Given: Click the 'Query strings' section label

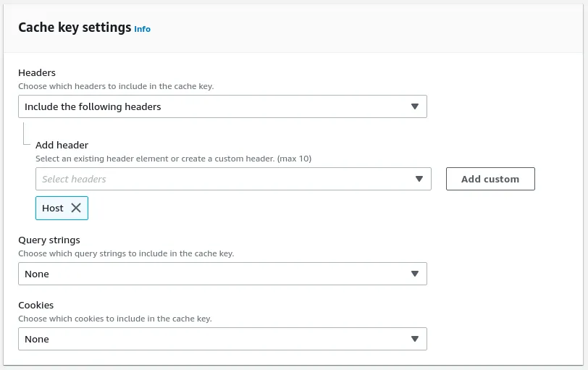Looking at the screenshot, I should (49, 240).
